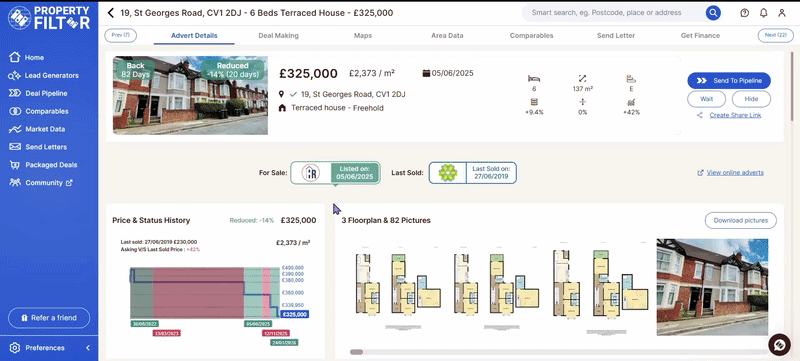
Task: Select the Send Letter tab
Action: click(616, 36)
